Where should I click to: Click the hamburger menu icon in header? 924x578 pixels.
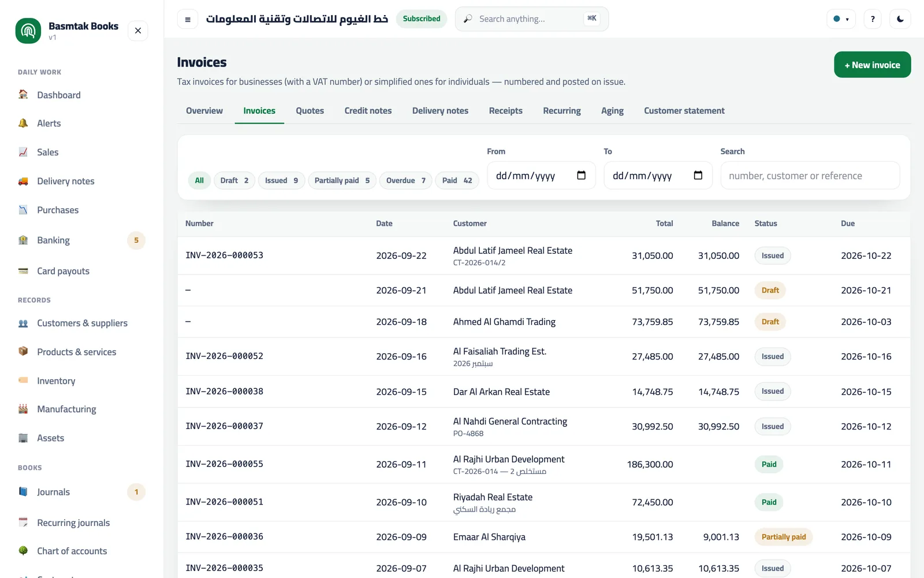point(188,19)
